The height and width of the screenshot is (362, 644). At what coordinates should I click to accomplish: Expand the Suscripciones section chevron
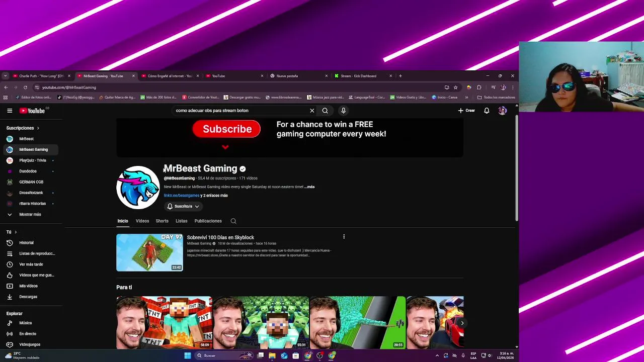[x=38, y=128]
